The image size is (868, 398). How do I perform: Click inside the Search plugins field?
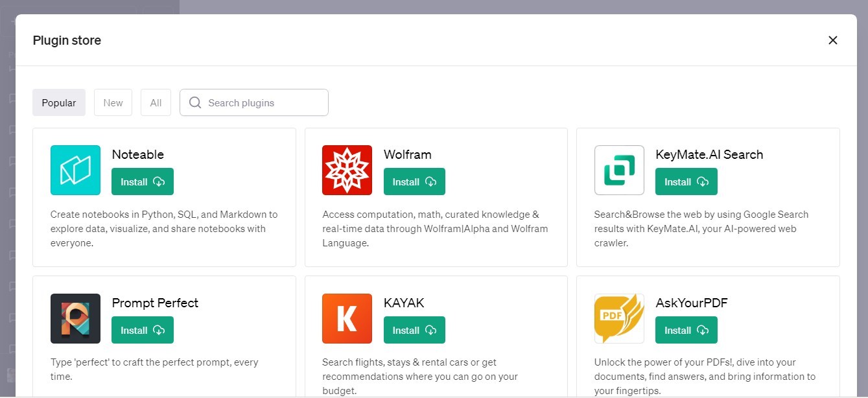tap(259, 102)
